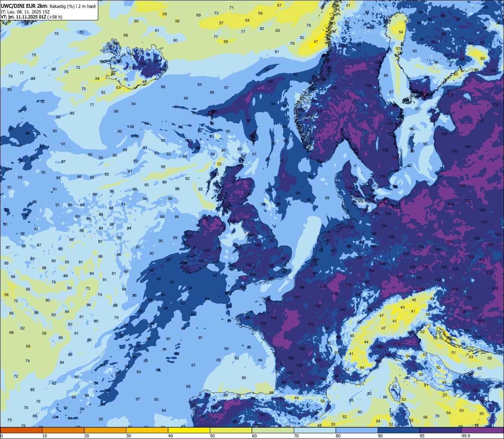Select the medium blue 90–95 legend swatch
504x439 pixels.
(x=398, y=430)
